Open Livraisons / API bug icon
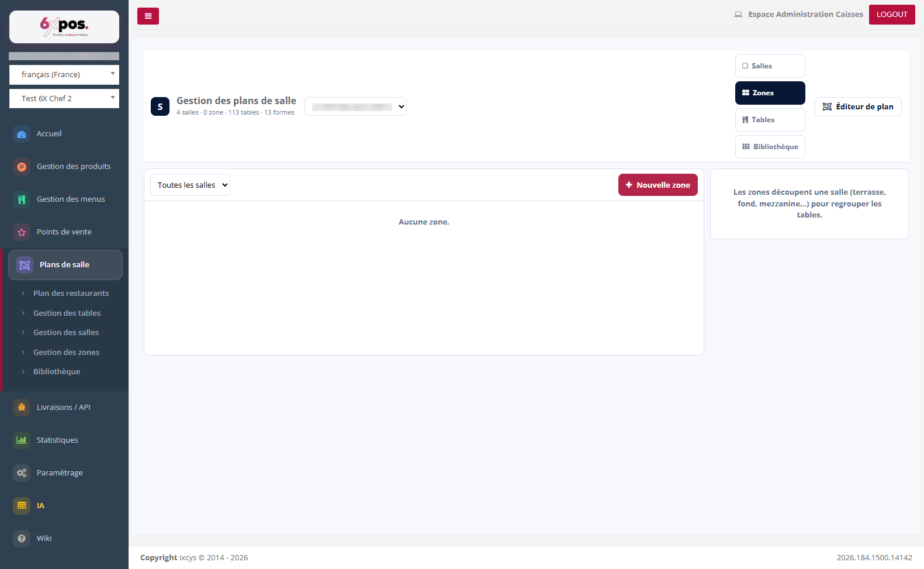The image size is (924, 569). tap(22, 408)
